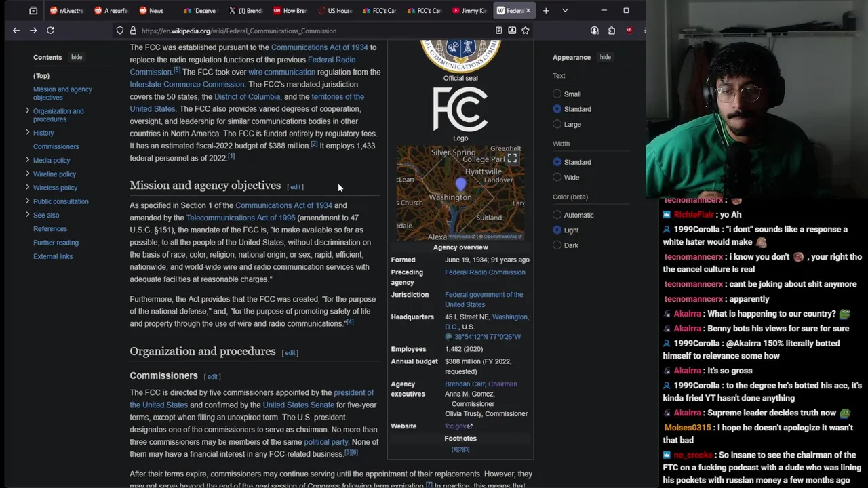
Task: Select the Wide width option
Action: click(x=557, y=177)
